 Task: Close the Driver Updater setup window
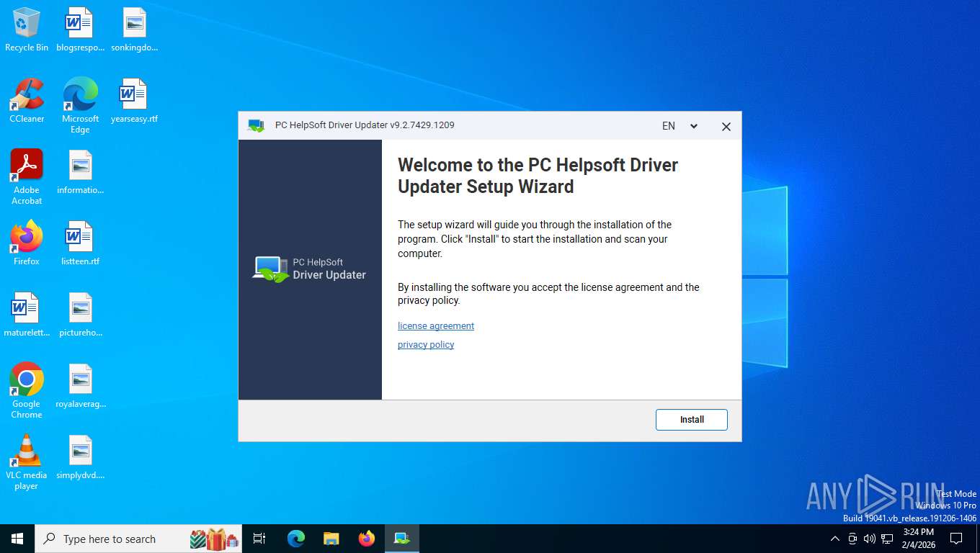coord(726,126)
